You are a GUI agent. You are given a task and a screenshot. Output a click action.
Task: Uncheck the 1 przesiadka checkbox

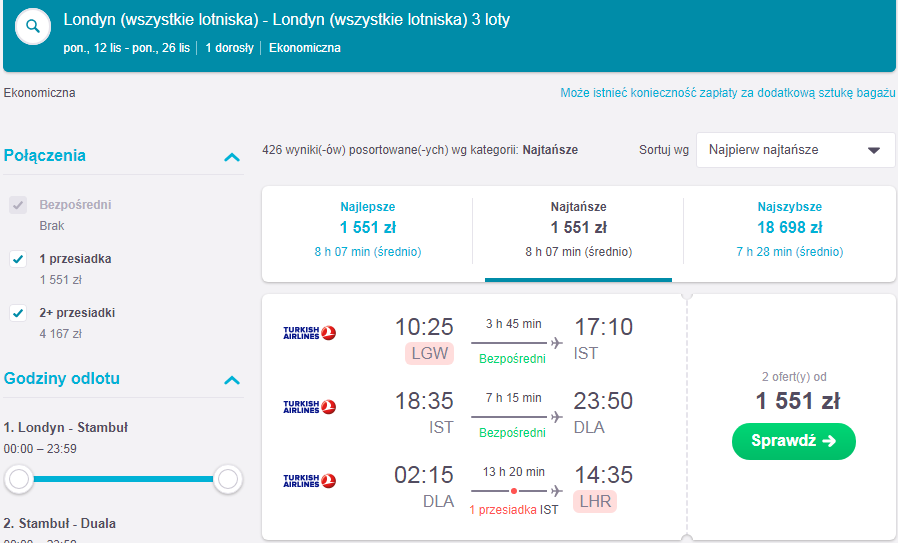pos(18,259)
